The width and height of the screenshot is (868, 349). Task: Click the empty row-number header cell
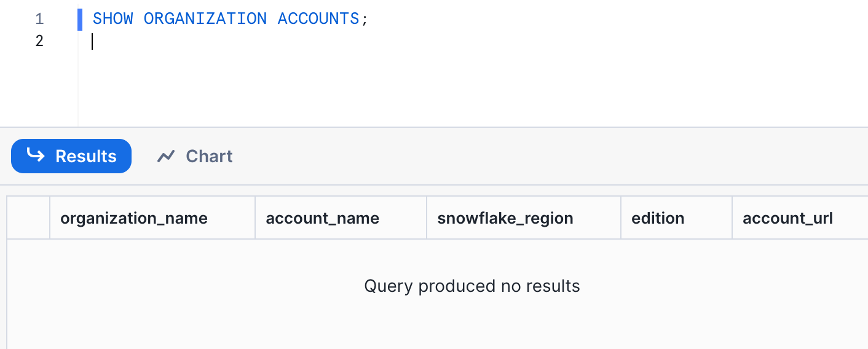[x=28, y=218]
